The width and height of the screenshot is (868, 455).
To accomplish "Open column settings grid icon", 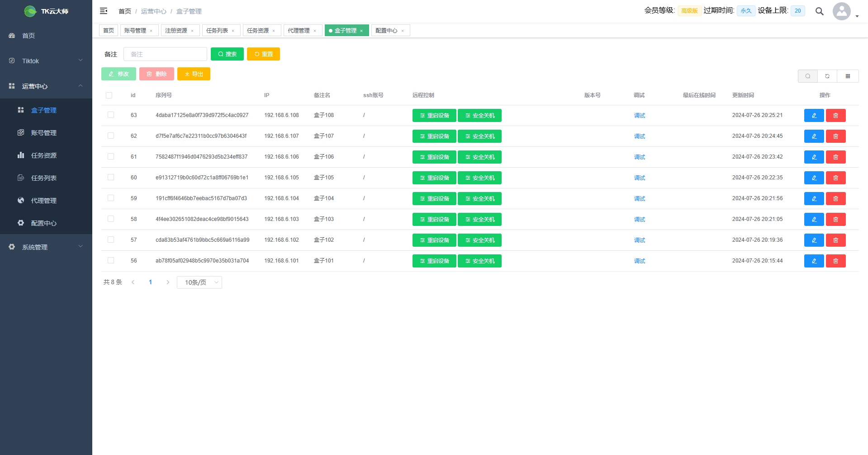I will [x=848, y=76].
